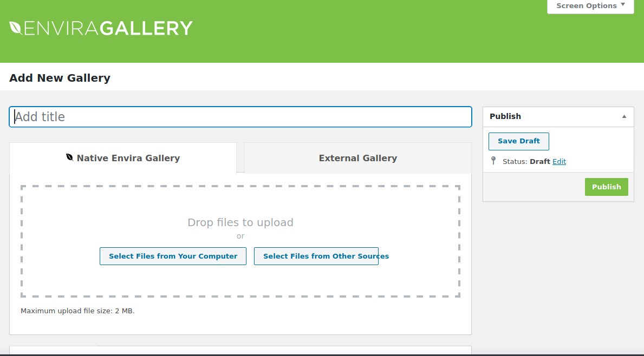Collapse the Publish panel with its triangle arrow

(x=624, y=116)
